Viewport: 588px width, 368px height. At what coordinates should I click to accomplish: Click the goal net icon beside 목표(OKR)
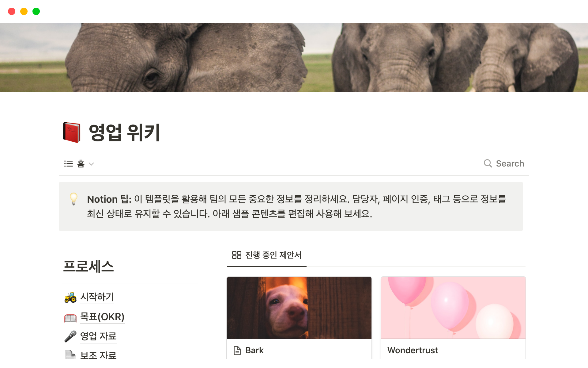(70, 318)
